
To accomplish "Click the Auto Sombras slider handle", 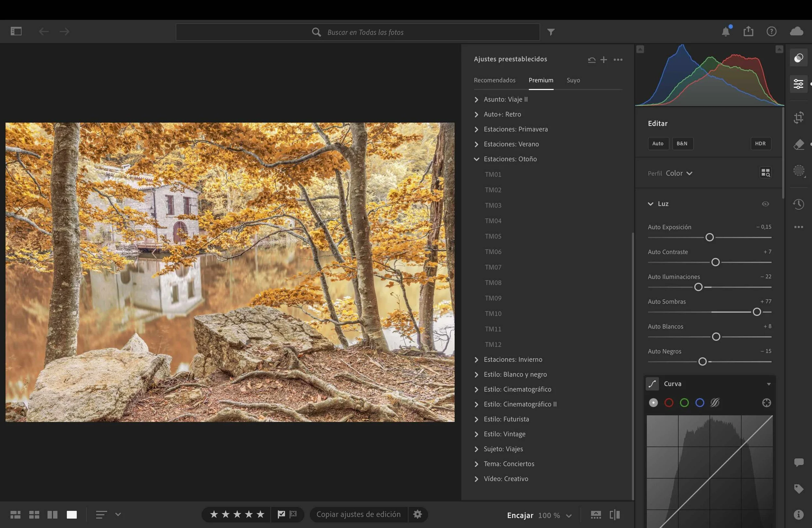I will [756, 312].
